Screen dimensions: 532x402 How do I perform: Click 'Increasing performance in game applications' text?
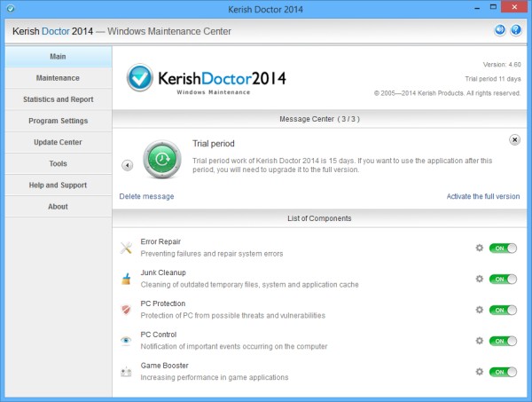tap(215, 377)
